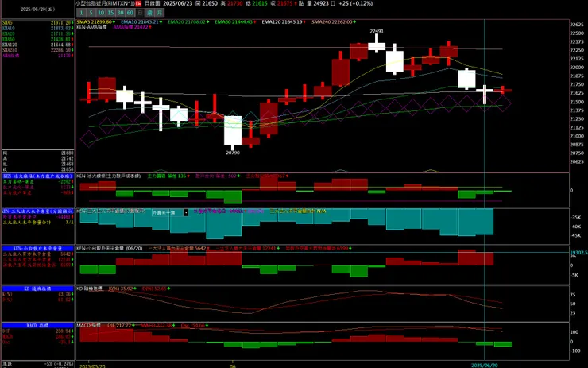
Task: Select the 60-minute timeframe button
Action: point(130,13)
